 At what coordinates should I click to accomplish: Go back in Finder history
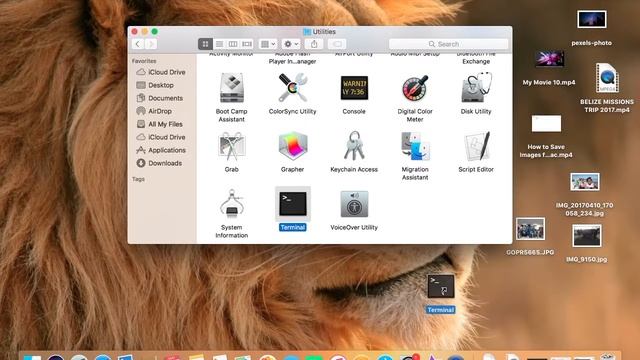[x=138, y=44]
